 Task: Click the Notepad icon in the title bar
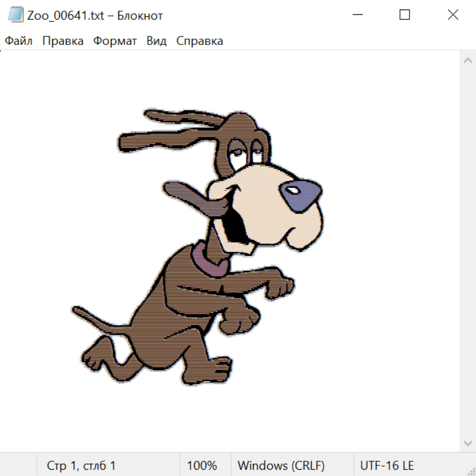pyautogui.click(x=16, y=15)
